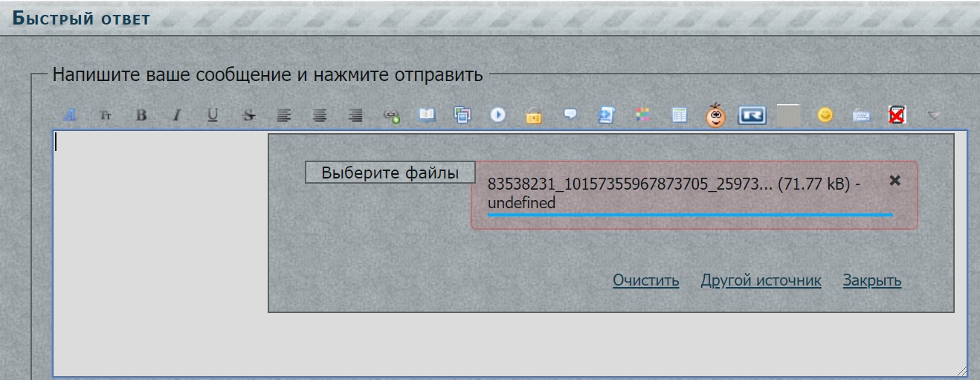Image resolution: width=980 pixels, height=380 pixels.
Task: Open the font size tool
Action: click(x=106, y=115)
